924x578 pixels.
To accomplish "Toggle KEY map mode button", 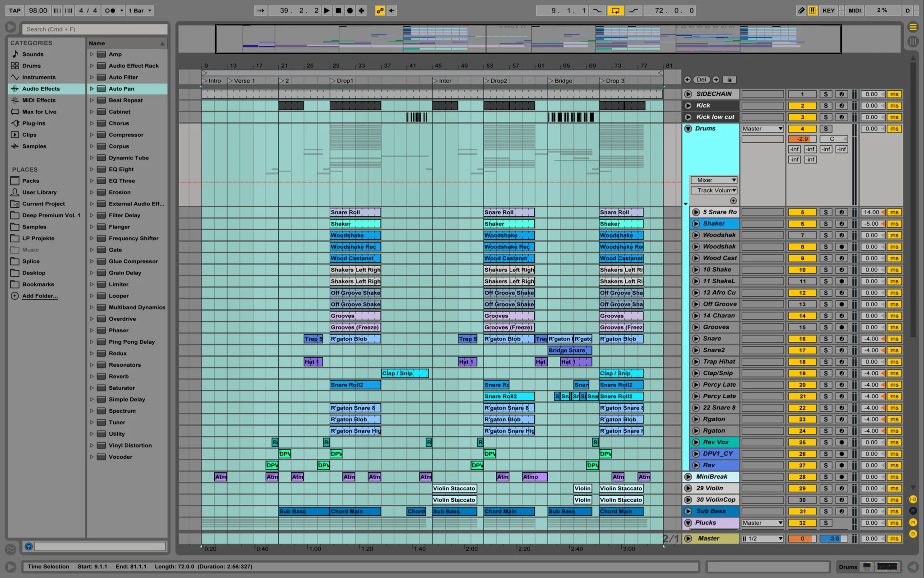I will (x=828, y=10).
